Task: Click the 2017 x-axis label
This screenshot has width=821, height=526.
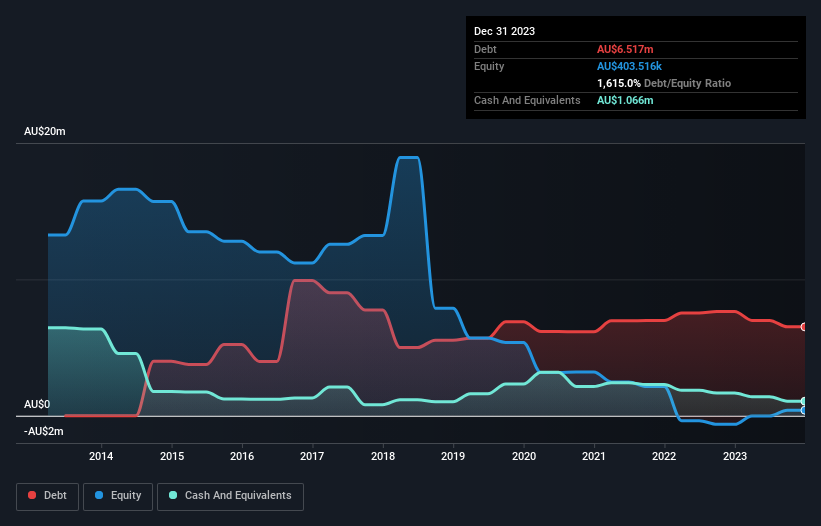Action: (312, 456)
